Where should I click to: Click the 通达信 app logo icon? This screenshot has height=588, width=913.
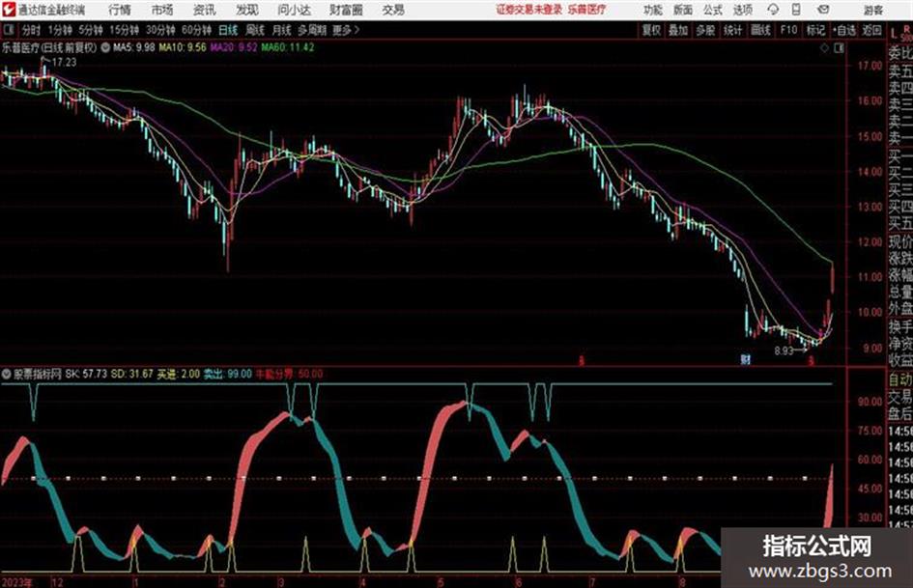click(x=9, y=10)
